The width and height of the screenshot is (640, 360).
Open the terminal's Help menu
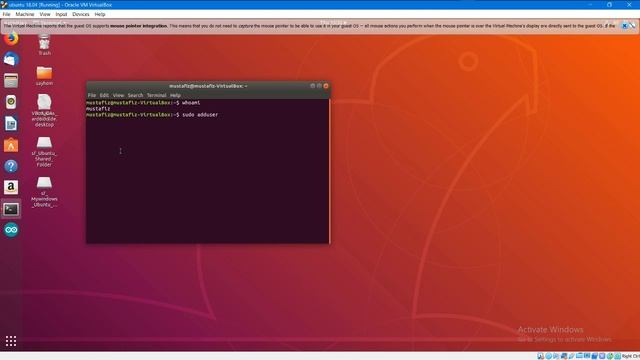click(x=176, y=95)
